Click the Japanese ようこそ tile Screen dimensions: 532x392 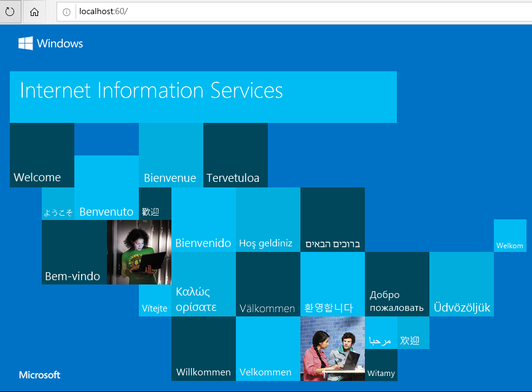(58, 203)
